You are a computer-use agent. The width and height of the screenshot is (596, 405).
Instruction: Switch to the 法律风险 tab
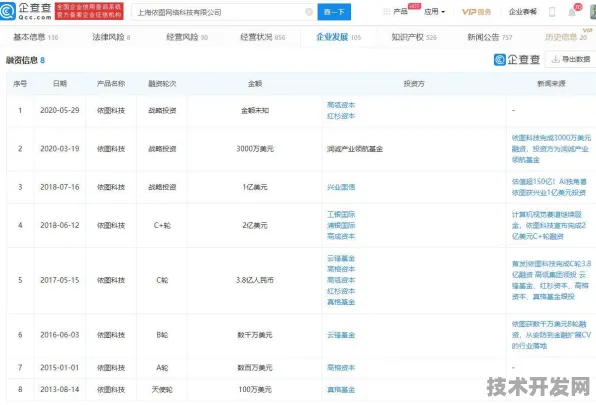point(111,37)
